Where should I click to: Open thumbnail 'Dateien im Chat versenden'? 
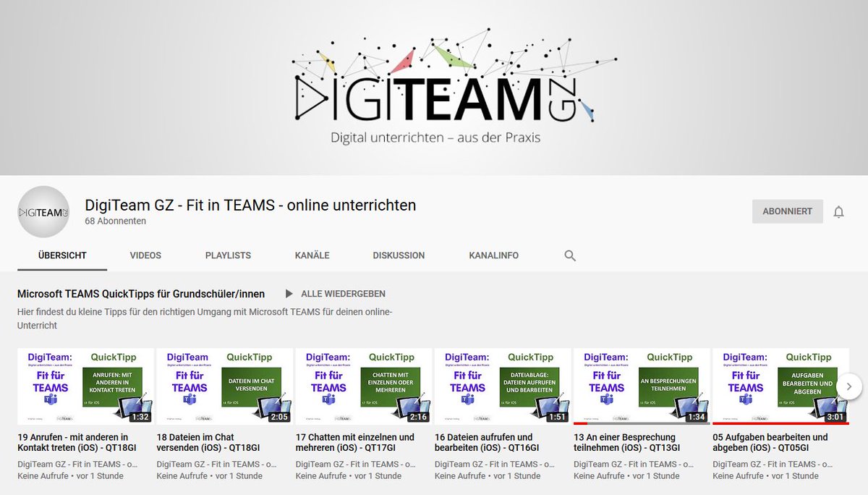click(225, 386)
